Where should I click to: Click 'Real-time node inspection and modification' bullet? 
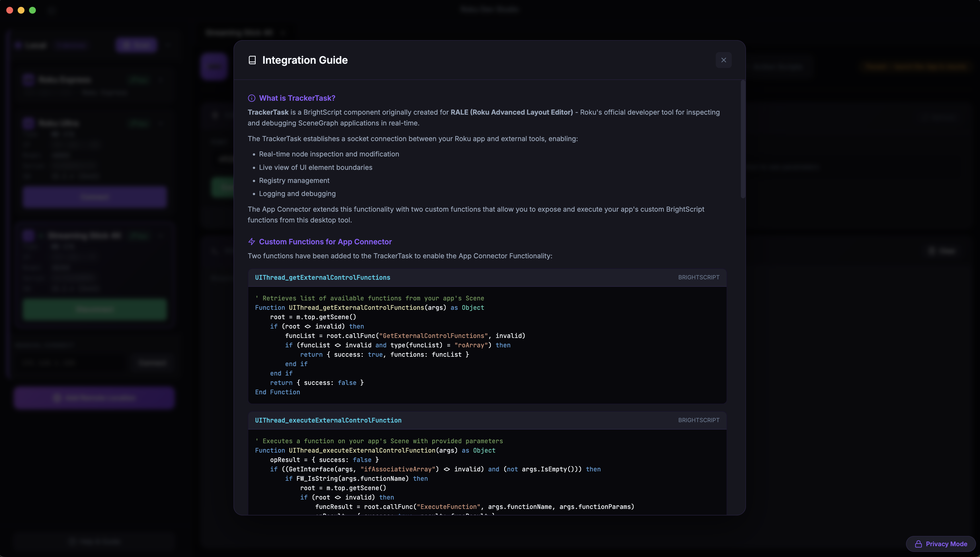point(329,154)
